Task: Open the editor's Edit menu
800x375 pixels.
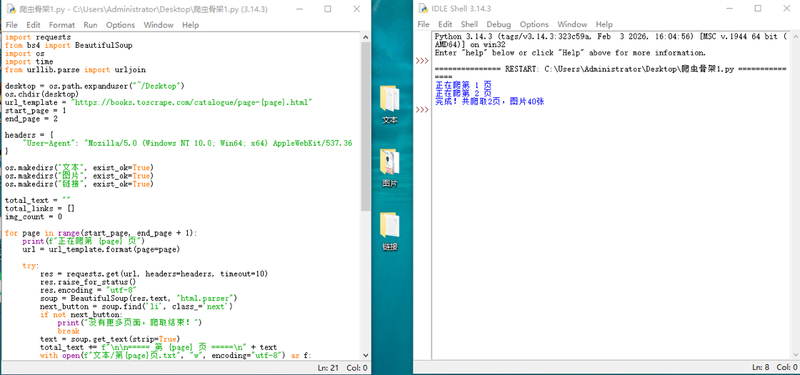Action: click(x=33, y=25)
